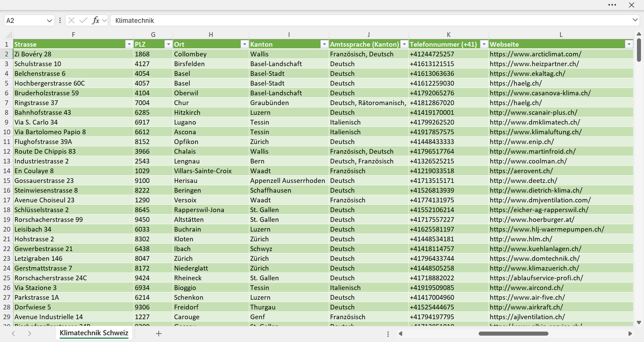
Task: Add a new sheet with the plus icon
Action: point(159,334)
